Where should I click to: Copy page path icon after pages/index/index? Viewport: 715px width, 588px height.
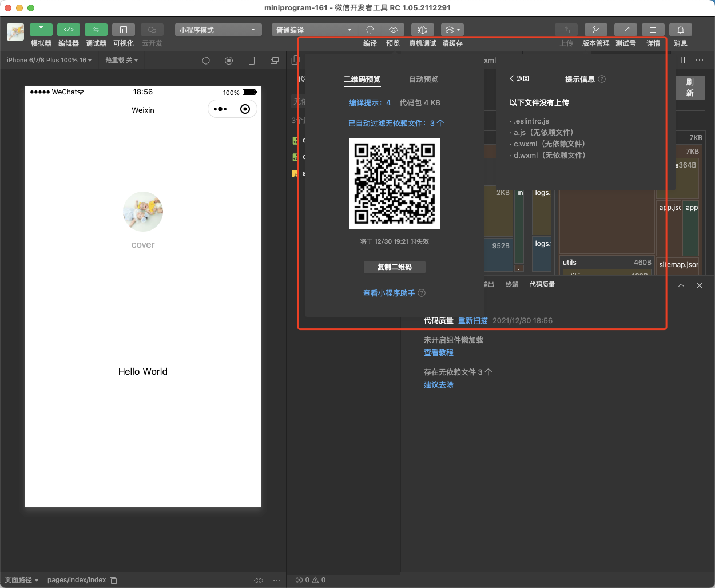pos(113,581)
